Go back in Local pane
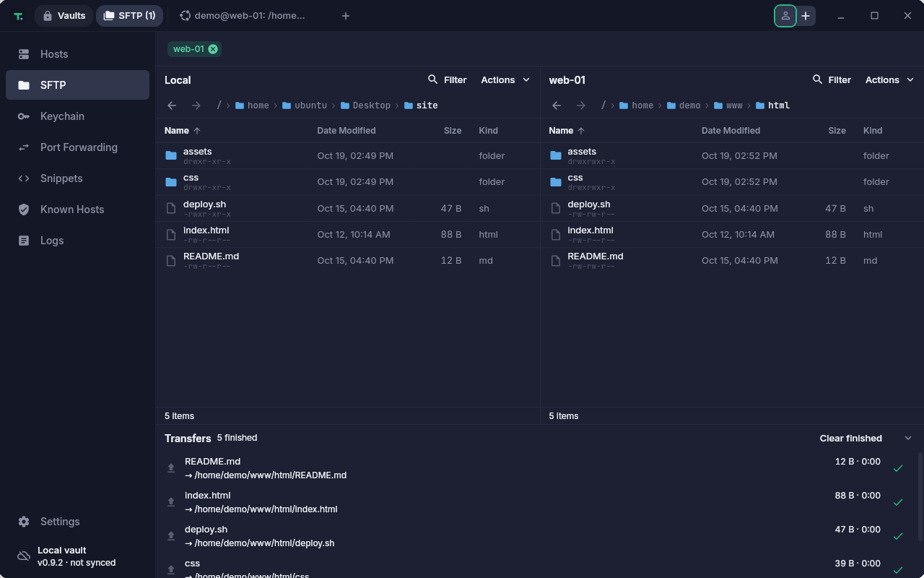Viewport: 924px width, 578px height. click(x=172, y=105)
